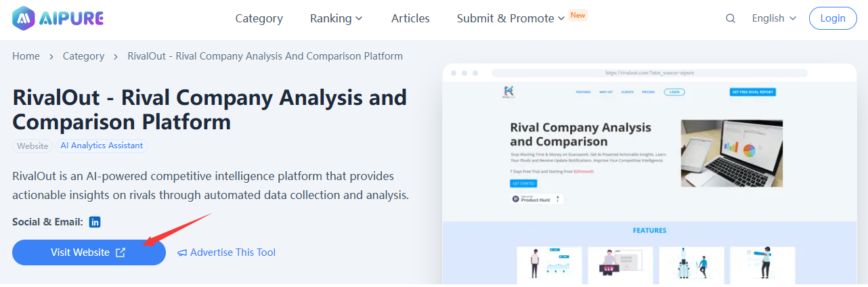Open the RivalOut website preview thumbnail
The height and width of the screenshot is (287, 868).
649,175
